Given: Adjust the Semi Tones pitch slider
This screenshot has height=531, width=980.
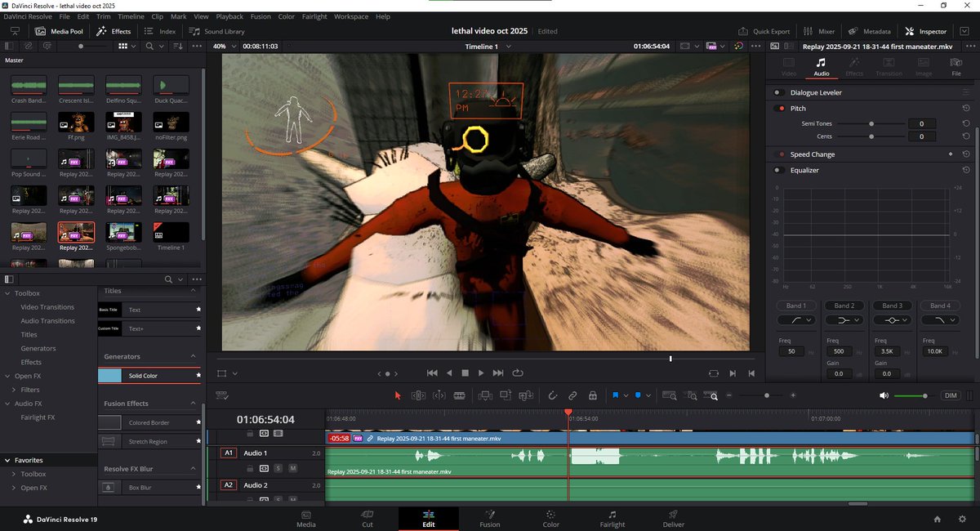Looking at the screenshot, I should click(872, 124).
